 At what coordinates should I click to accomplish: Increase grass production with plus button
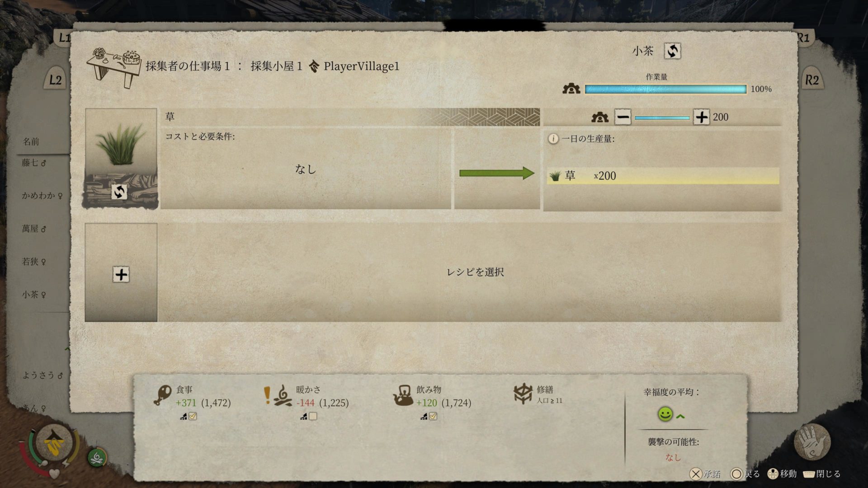701,117
